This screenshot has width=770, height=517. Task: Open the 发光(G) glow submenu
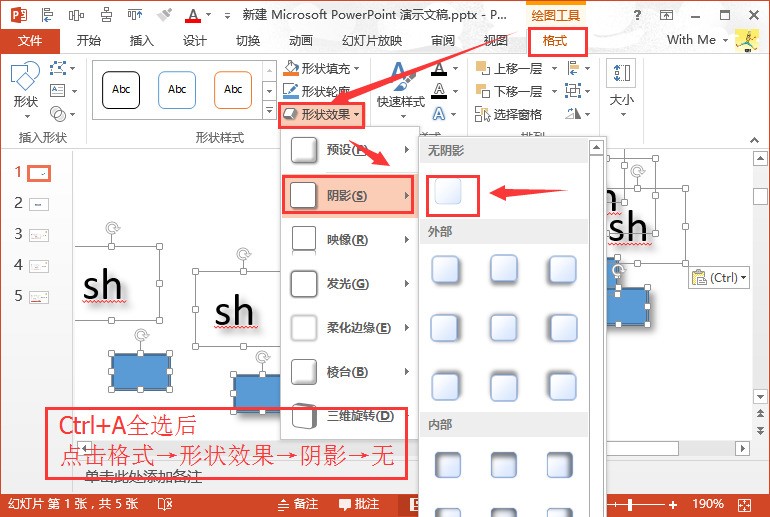pyautogui.click(x=350, y=284)
